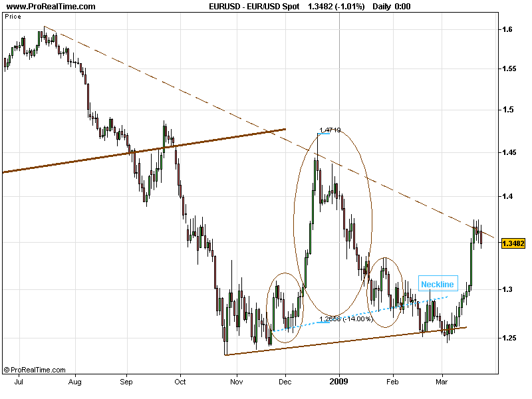Click the 1.3 price axis value
Image resolution: width=532 pixels, height=399 pixels.
coord(508,289)
